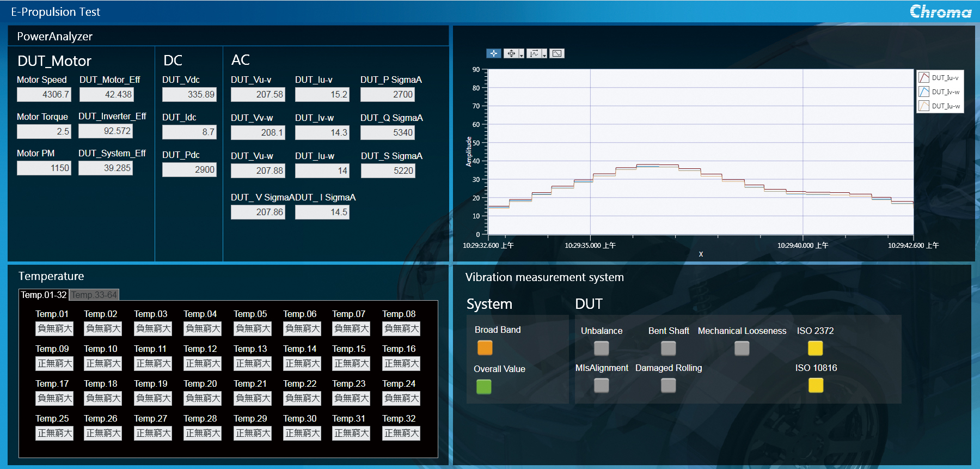980x469 pixels.
Task: Click the Motor Torque value field
Action: 45,131
